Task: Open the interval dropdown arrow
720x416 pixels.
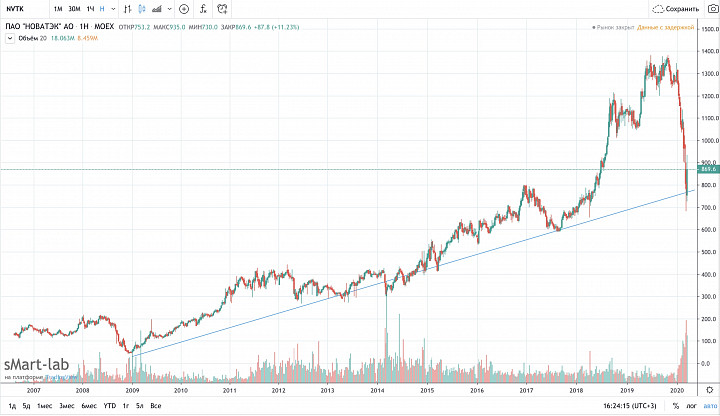Action: coord(113,9)
